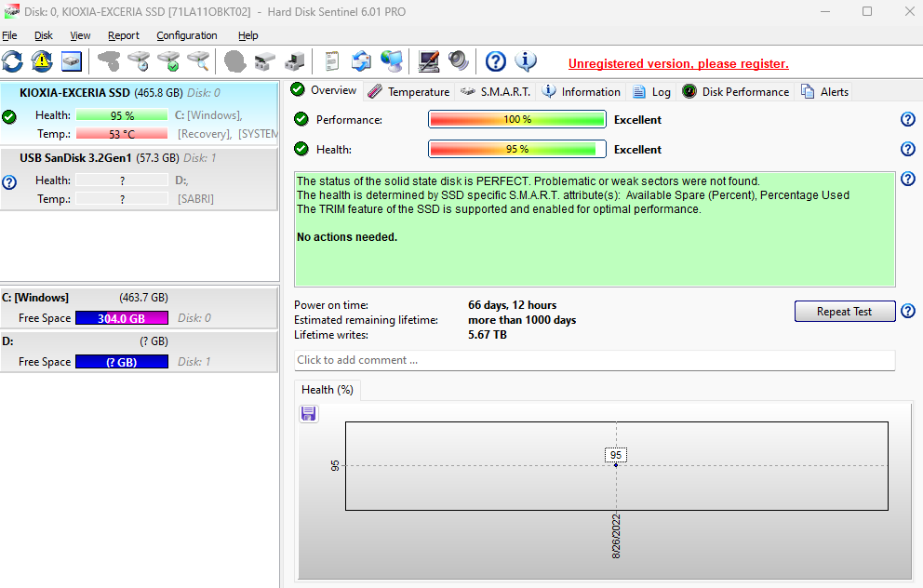The height and width of the screenshot is (588, 923).
Task: Click the blue info bubble toolbar icon
Action: [x=525, y=61]
